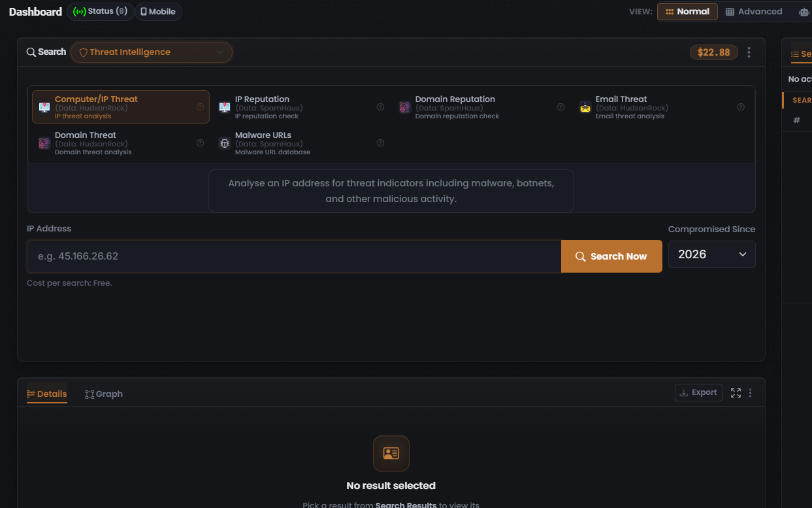Click the 'IP Address' label
Screen dimensions: 812x508
pos(49,229)
